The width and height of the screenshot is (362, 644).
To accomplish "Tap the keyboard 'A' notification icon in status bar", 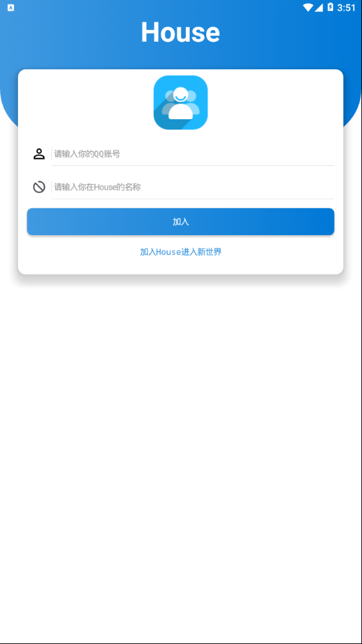I will coord(11,8).
